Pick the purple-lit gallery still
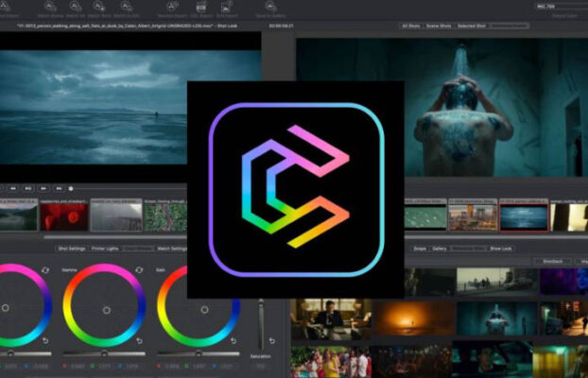This screenshot has width=588, height=378. [x=564, y=282]
